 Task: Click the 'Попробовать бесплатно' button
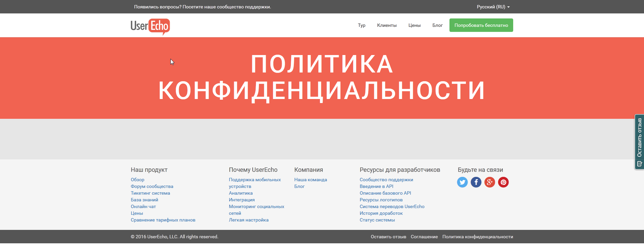point(481,25)
